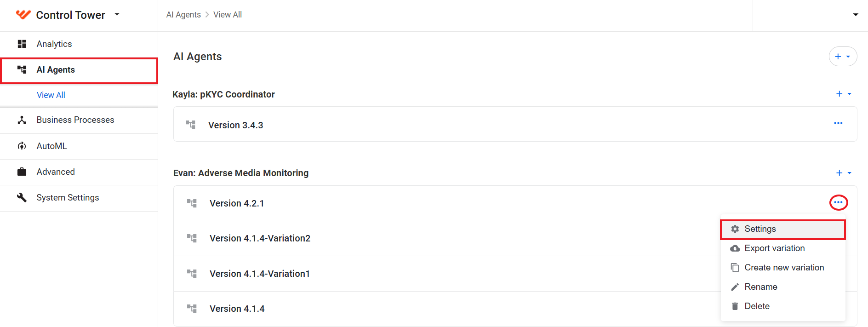
Task: Click the AI Agents breadcrumb link
Action: [x=183, y=15]
